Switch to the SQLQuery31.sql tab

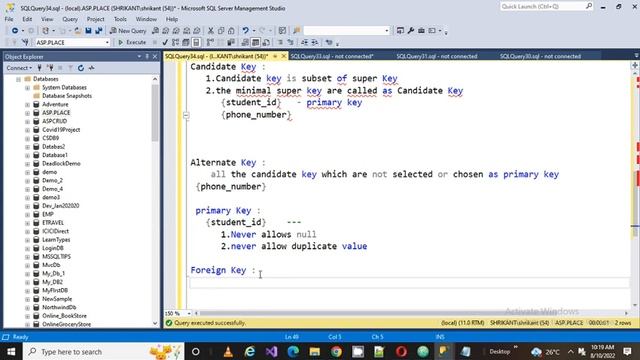coord(437,56)
